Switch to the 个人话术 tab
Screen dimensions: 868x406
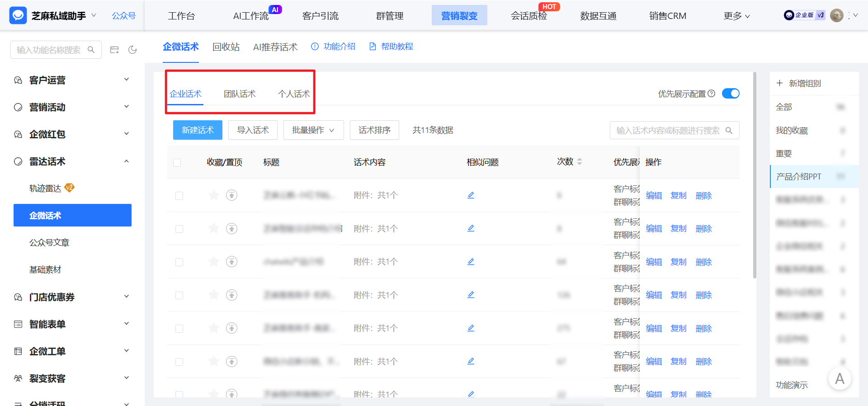click(294, 94)
